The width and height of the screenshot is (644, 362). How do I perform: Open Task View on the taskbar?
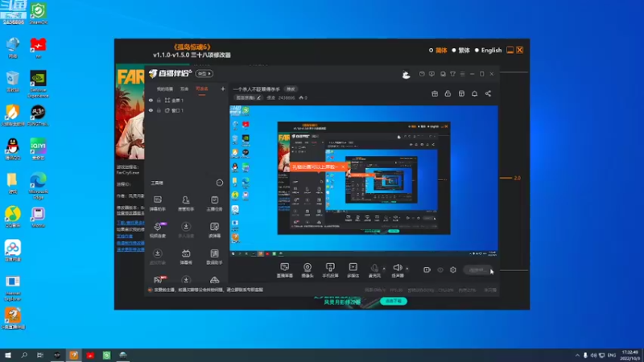tap(39, 355)
